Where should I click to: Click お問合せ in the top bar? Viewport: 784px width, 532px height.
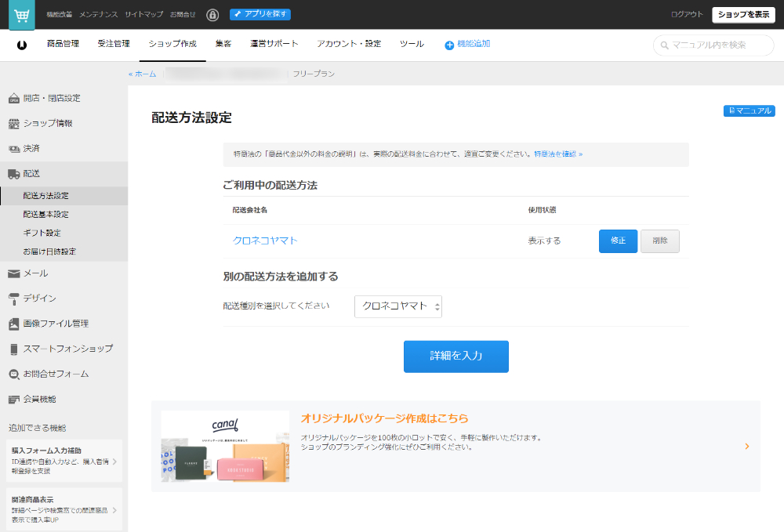point(183,14)
